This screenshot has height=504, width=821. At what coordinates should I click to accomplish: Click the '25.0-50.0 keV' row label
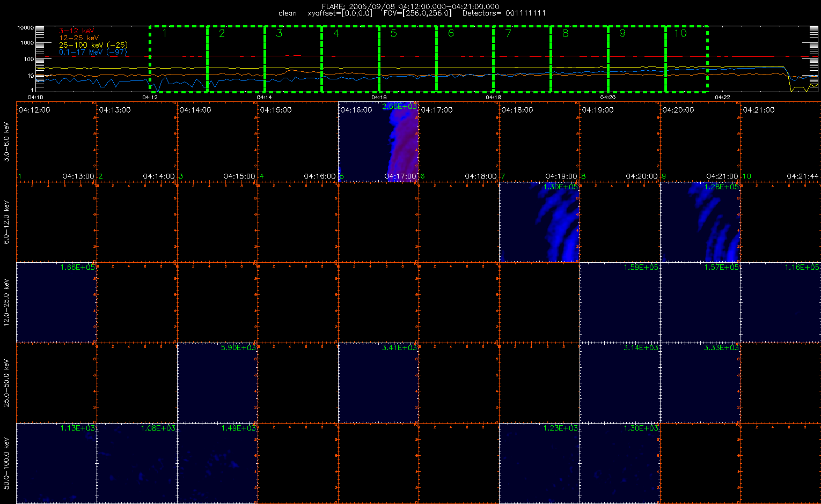pos(6,383)
